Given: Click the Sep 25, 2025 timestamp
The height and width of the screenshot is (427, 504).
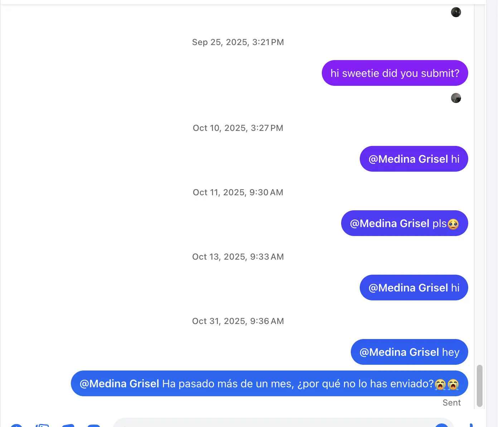Looking at the screenshot, I should pos(238,42).
